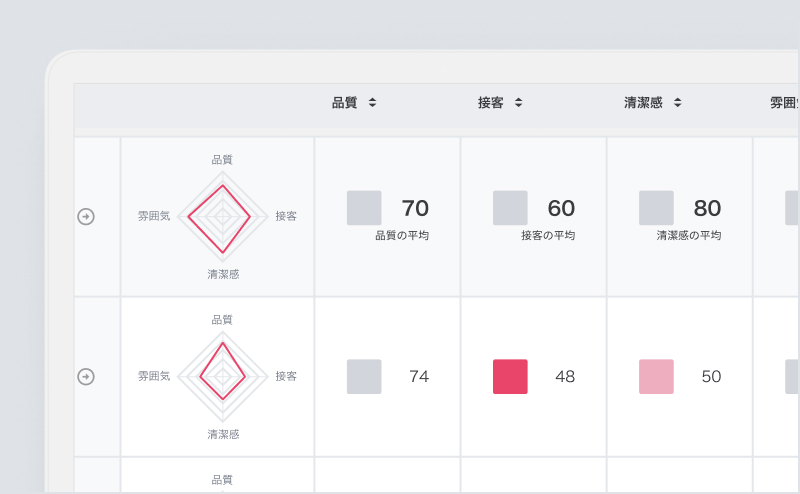Click the gray swatch beside 70

(364, 208)
